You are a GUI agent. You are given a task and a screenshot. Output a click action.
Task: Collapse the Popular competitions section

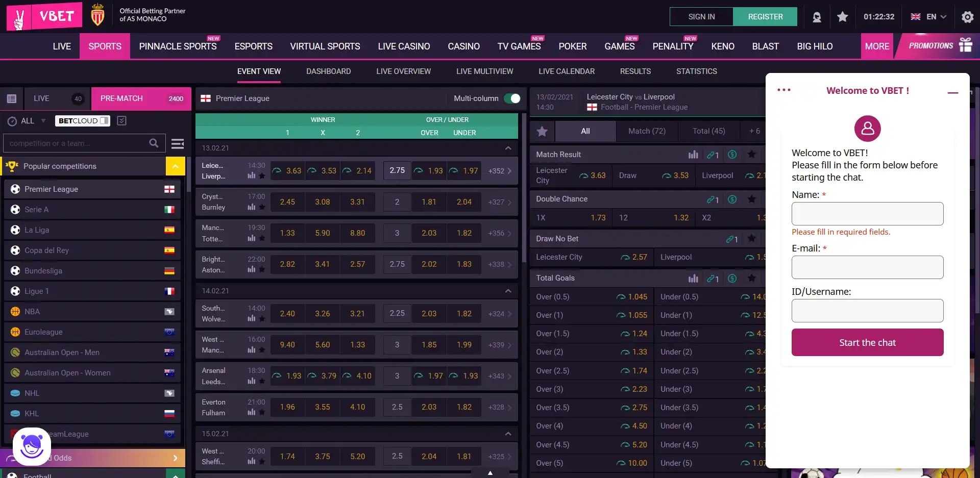click(175, 166)
